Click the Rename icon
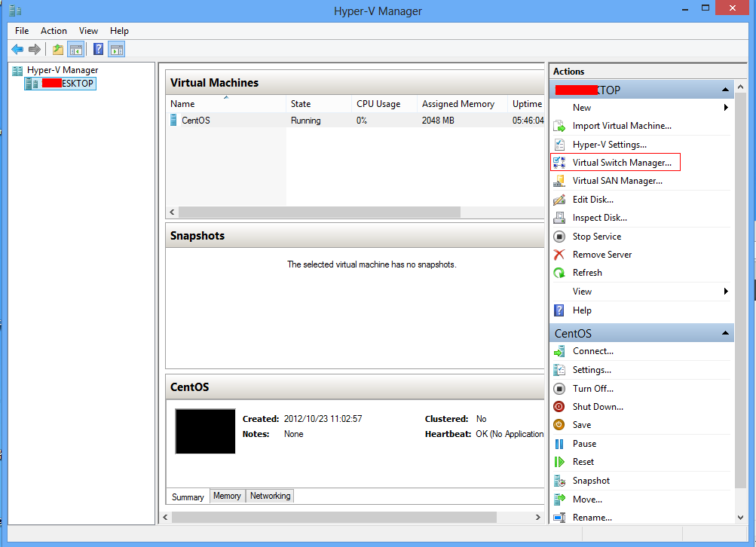Screen dimensions: 756x547 pyautogui.click(x=559, y=518)
